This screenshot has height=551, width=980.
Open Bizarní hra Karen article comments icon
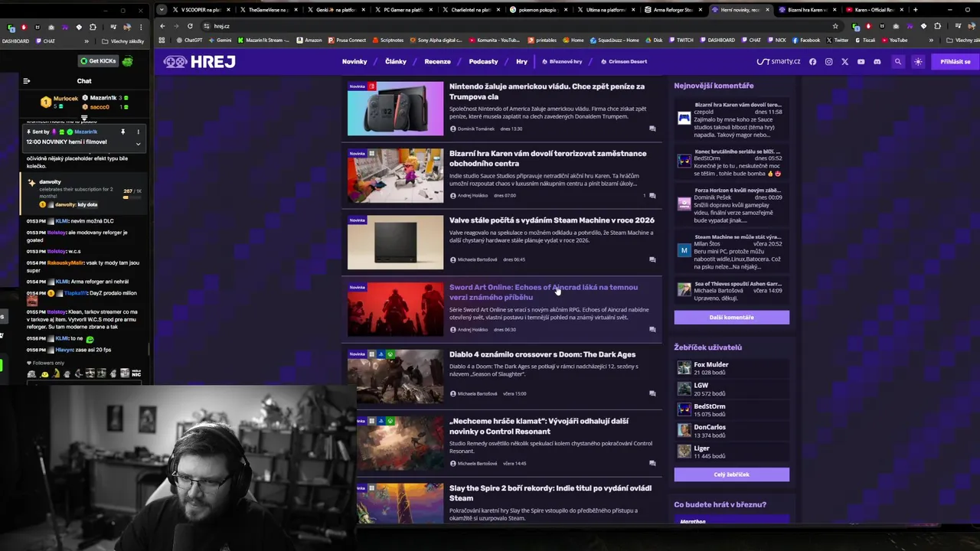[x=652, y=196]
